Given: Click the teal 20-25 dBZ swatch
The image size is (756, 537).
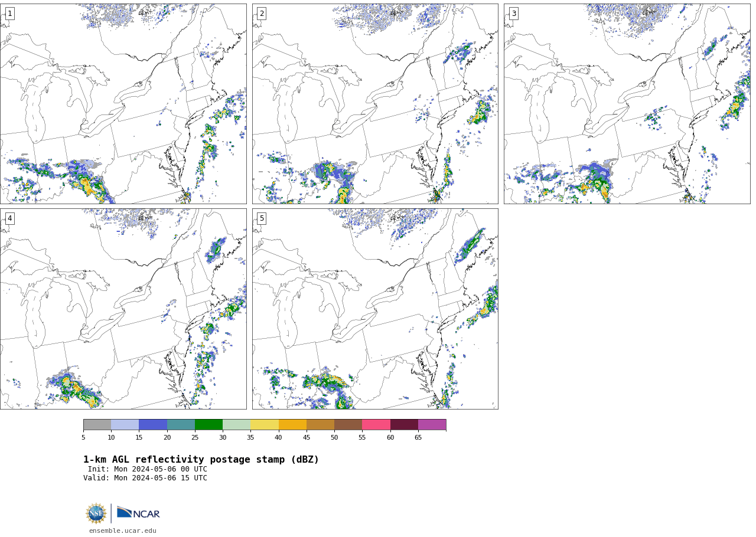Looking at the screenshot, I should (181, 425).
